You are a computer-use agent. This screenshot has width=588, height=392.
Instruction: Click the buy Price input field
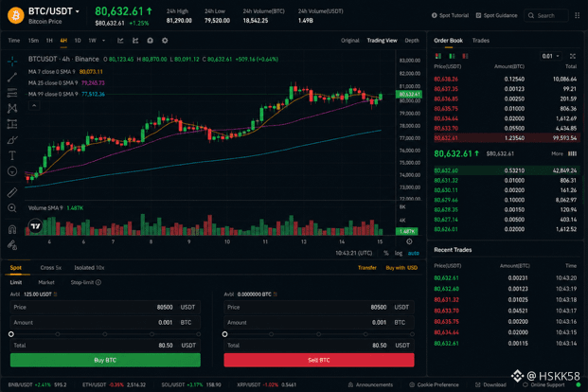(x=105, y=307)
